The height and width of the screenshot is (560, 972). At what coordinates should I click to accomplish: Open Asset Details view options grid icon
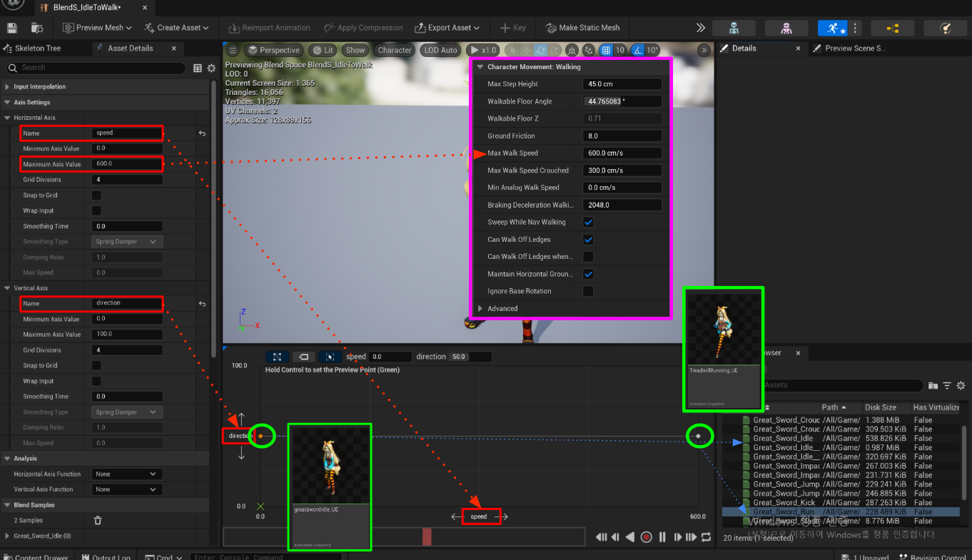pyautogui.click(x=198, y=68)
